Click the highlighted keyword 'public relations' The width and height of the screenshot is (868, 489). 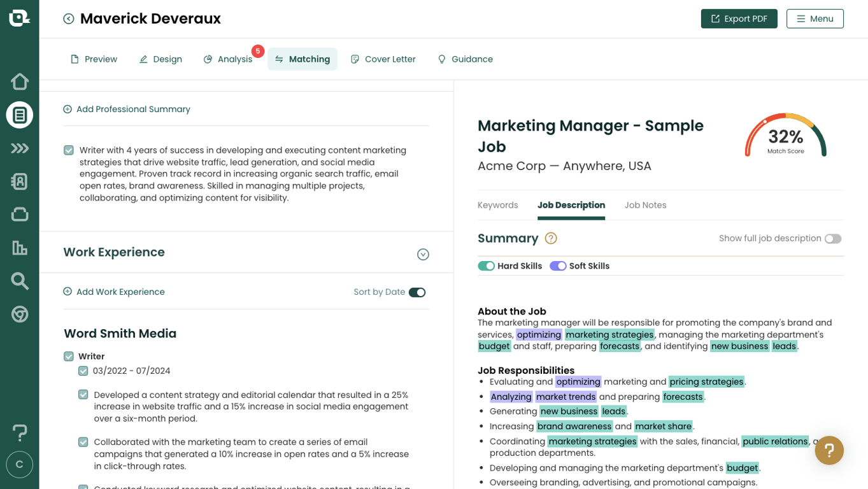coord(775,441)
